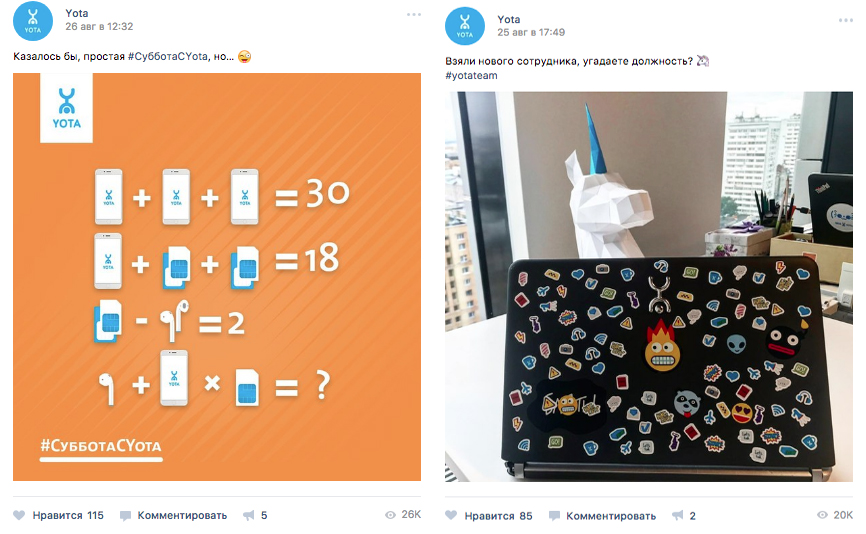Open the Yota avatar on the right post
The height and width of the screenshot is (534, 866).
(x=464, y=26)
